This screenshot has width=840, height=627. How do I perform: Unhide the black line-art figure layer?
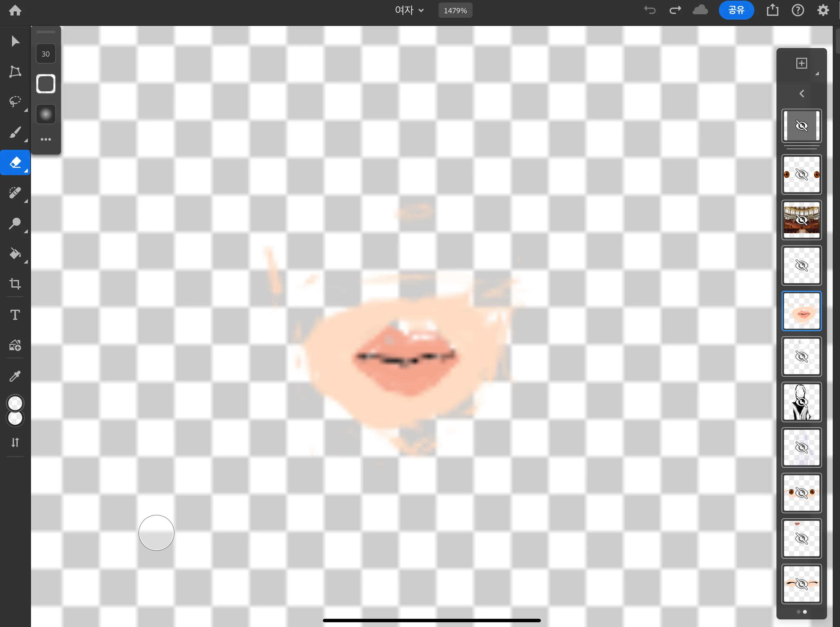801,402
